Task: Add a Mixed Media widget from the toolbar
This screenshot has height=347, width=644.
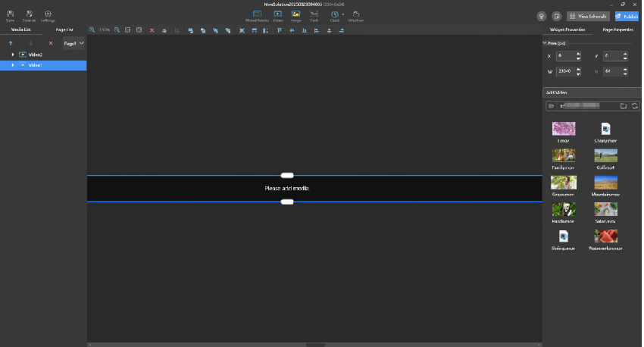Action: click(x=257, y=16)
